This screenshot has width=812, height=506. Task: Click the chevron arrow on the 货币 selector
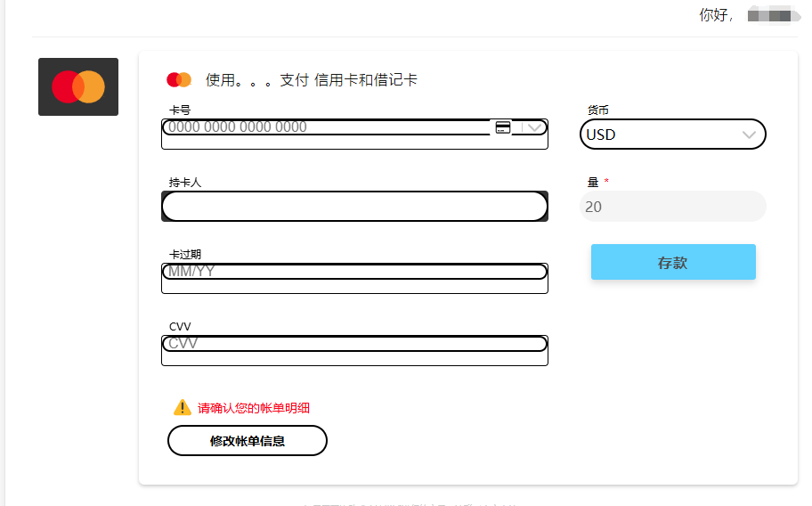749,135
